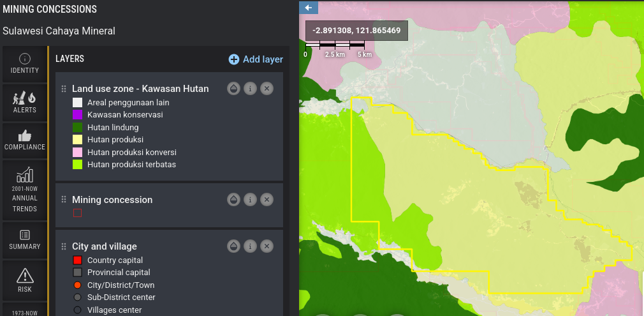Click the Provincial capital gray square symbol

coord(77,273)
